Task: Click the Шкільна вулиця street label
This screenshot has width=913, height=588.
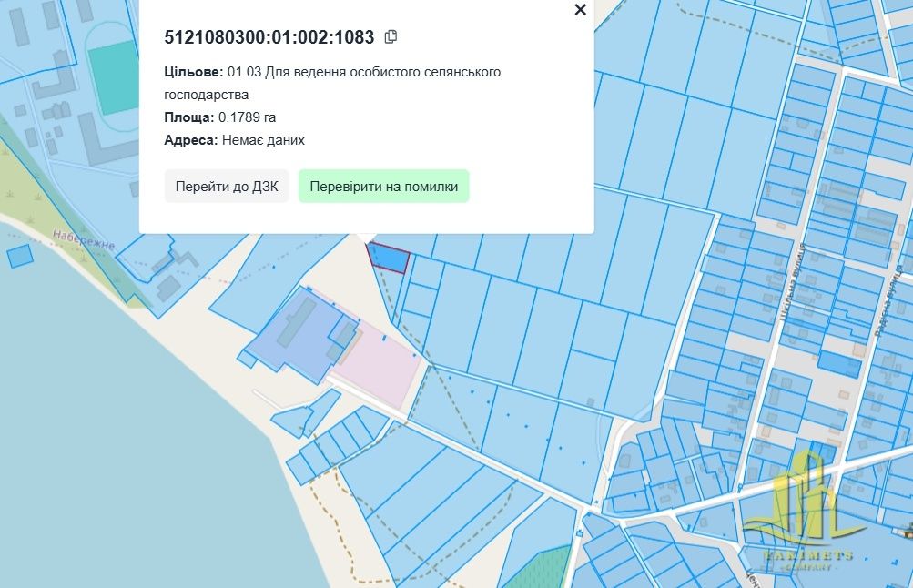Action: coord(791,281)
